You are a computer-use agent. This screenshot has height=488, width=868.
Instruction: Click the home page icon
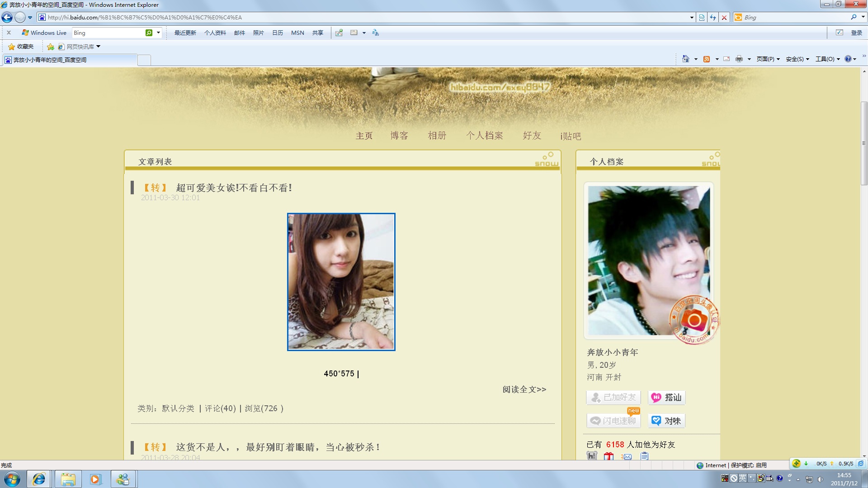click(686, 59)
